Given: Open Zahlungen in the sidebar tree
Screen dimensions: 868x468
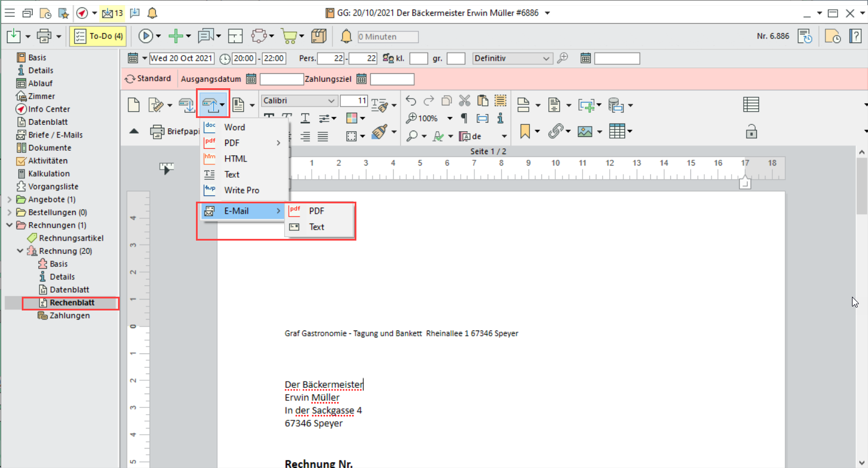Looking at the screenshot, I should point(69,316).
